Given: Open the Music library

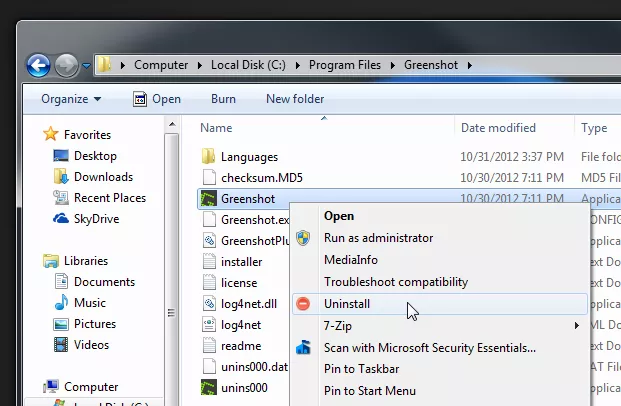Looking at the screenshot, I should pyautogui.click(x=90, y=303).
